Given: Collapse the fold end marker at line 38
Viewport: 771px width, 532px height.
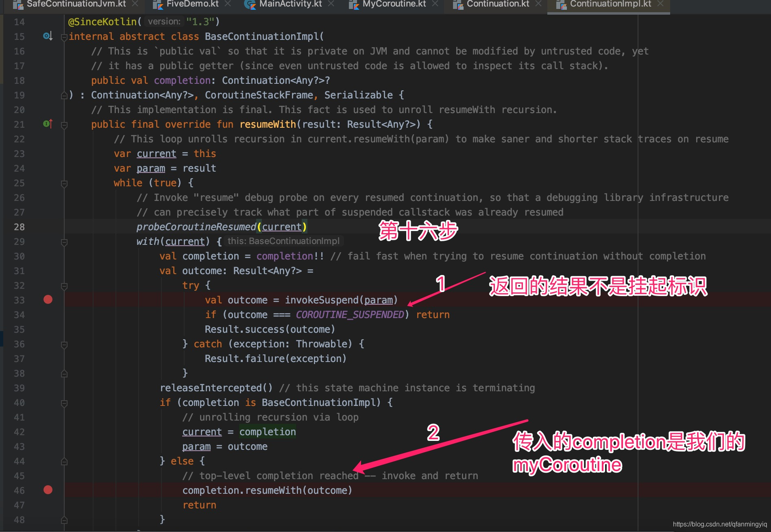Looking at the screenshot, I should (x=64, y=373).
